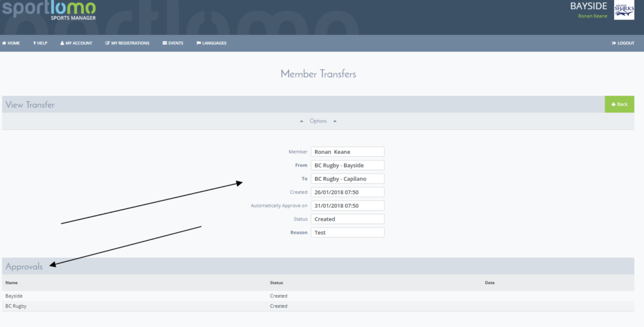
Task: Click the Automatically Approve on date field
Action: 348,206
